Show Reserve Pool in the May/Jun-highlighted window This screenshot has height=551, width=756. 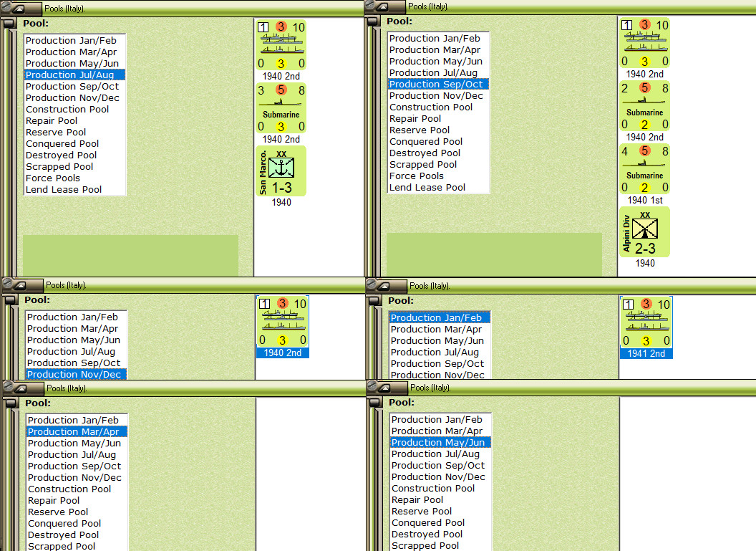440,512
